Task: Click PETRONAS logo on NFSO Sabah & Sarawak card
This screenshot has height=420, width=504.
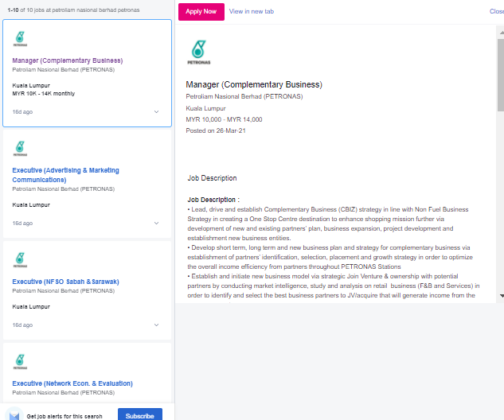Action: pyautogui.click(x=21, y=260)
